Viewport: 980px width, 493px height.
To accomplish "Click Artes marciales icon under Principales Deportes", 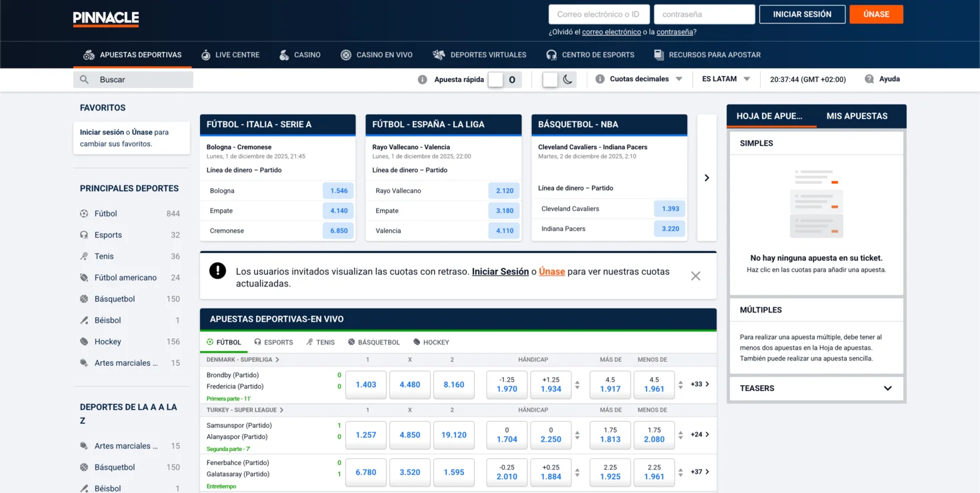I will 84,363.
